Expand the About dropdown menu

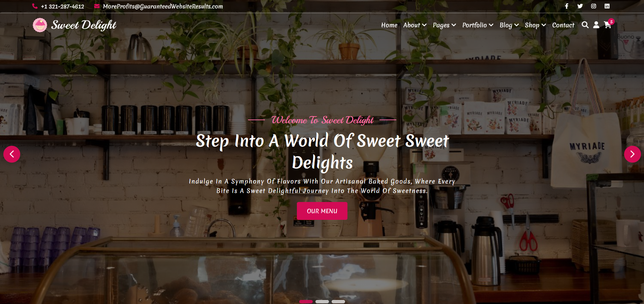pyautogui.click(x=415, y=25)
